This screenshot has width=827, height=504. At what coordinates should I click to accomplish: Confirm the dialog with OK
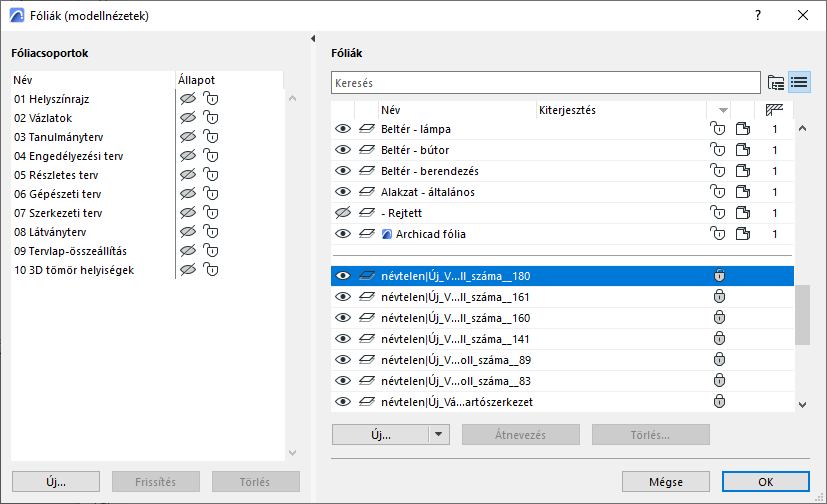(765, 481)
